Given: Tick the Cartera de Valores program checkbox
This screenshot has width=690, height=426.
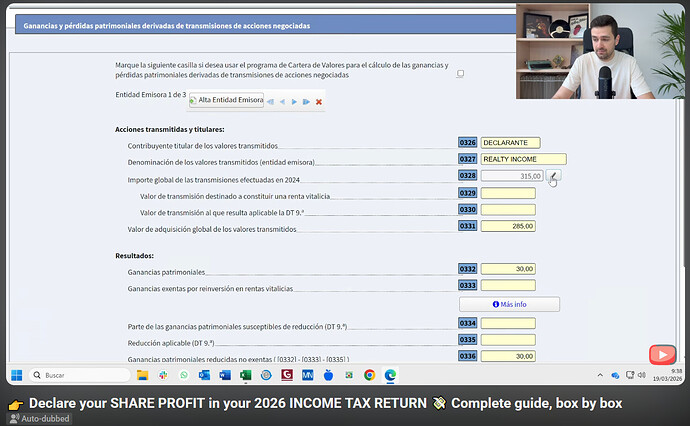Looking at the screenshot, I should coord(460,73).
